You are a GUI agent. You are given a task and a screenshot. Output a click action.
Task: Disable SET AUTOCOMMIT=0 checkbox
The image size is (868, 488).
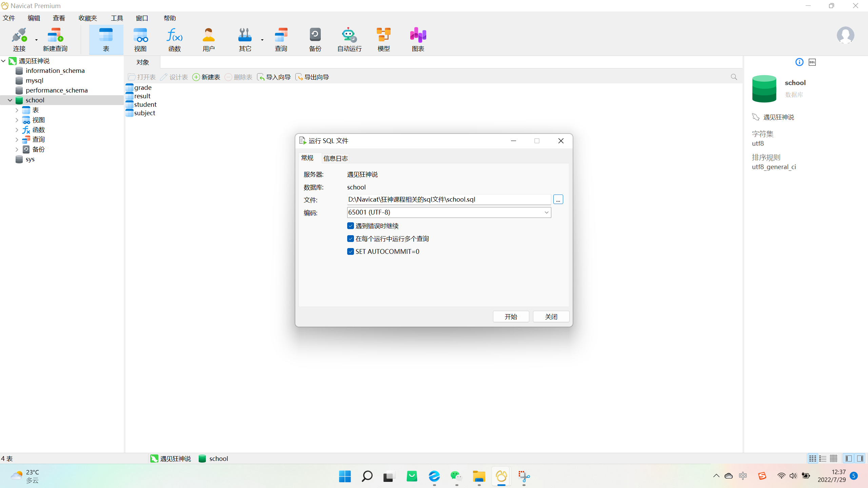coord(351,251)
